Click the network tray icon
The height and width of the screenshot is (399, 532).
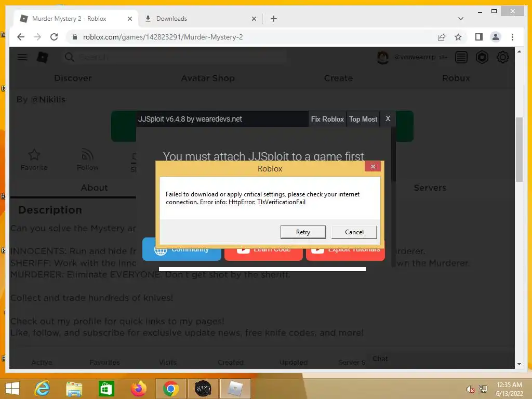click(x=483, y=389)
